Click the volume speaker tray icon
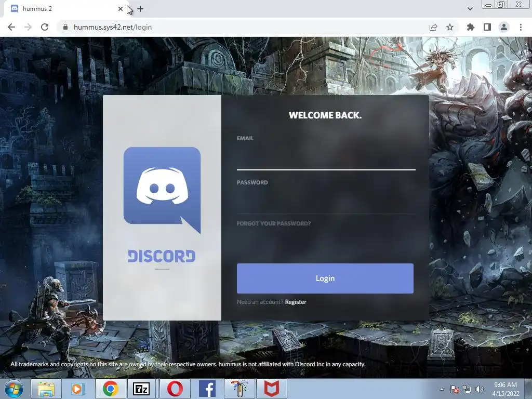 pos(480,389)
